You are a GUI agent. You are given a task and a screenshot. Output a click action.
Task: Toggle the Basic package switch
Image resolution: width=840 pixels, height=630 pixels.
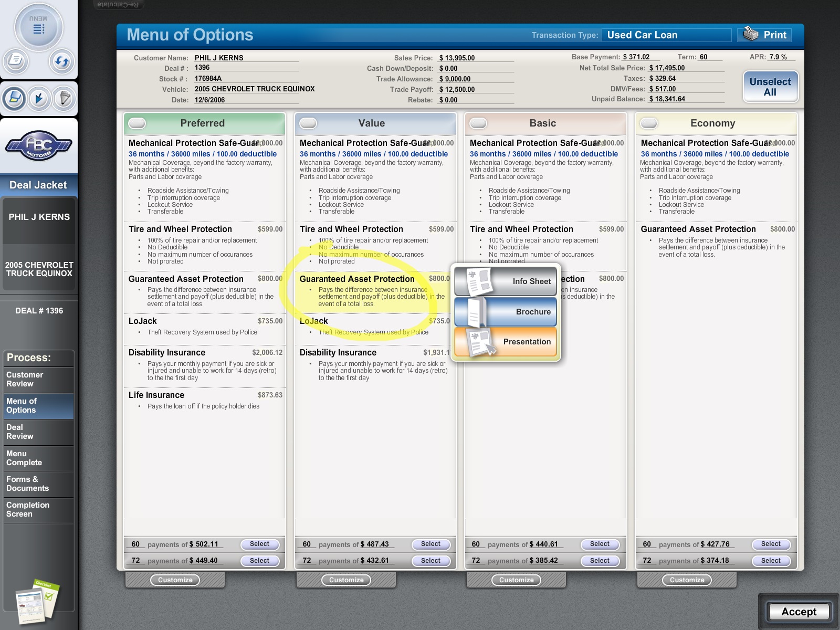pos(478,123)
